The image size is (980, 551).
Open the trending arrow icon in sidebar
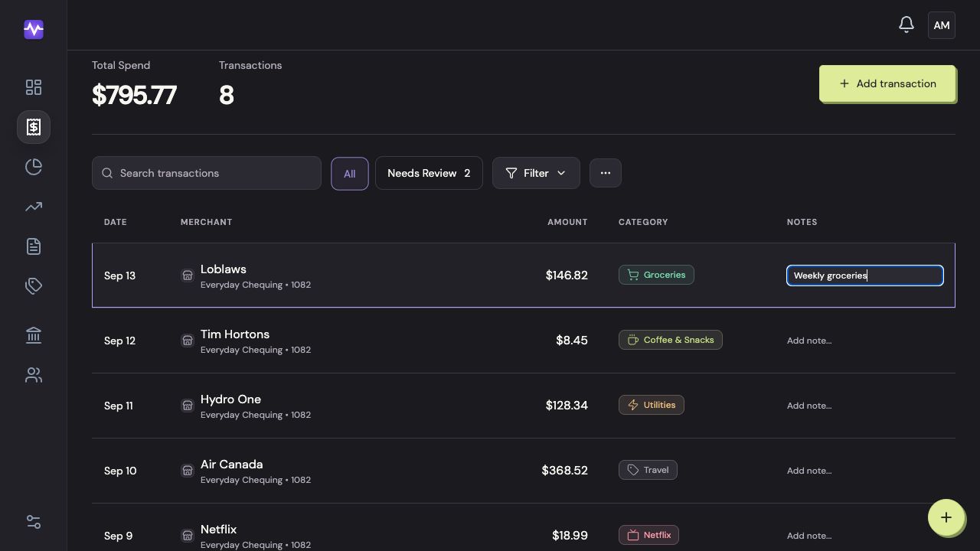coord(34,207)
